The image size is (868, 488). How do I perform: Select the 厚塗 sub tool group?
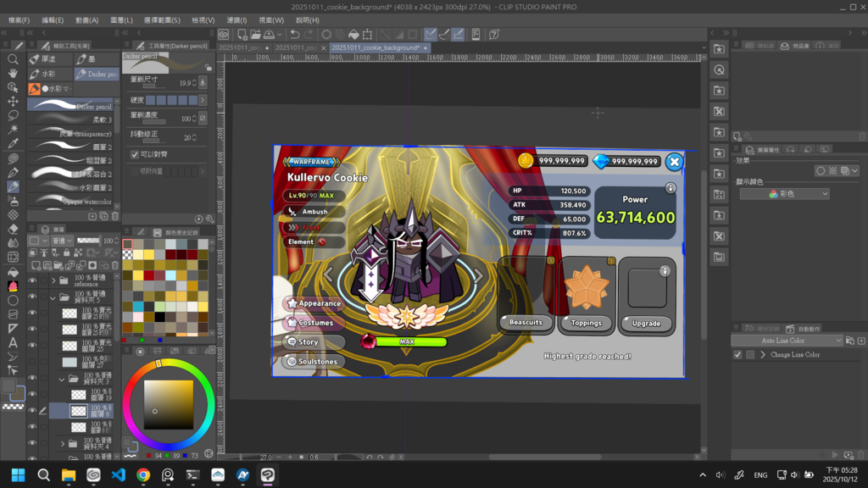point(47,59)
